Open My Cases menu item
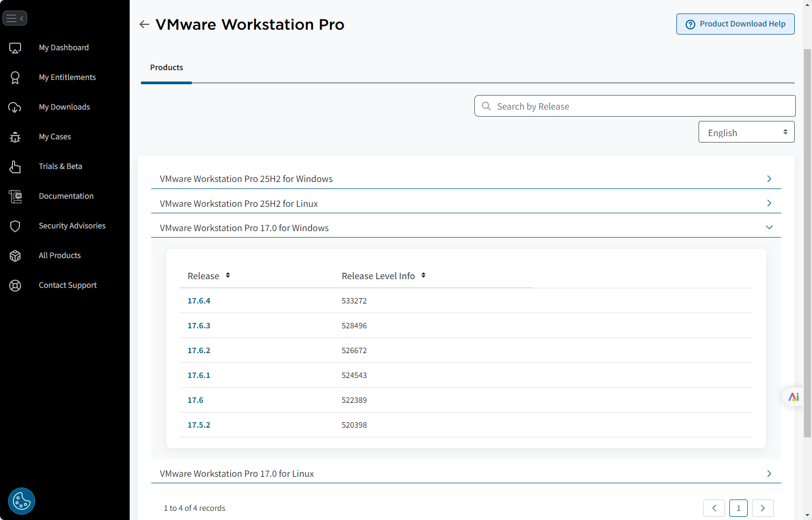The height and width of the screenshot is (520, 812). coord(55,137)
